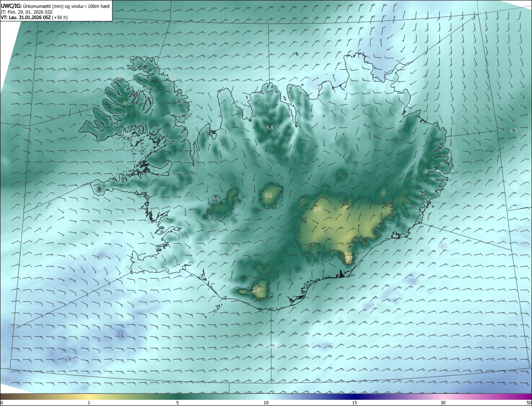Screen dimensions: 532x406
Task: Click the 6.3 value off the east coast
Action: (513, 131)
